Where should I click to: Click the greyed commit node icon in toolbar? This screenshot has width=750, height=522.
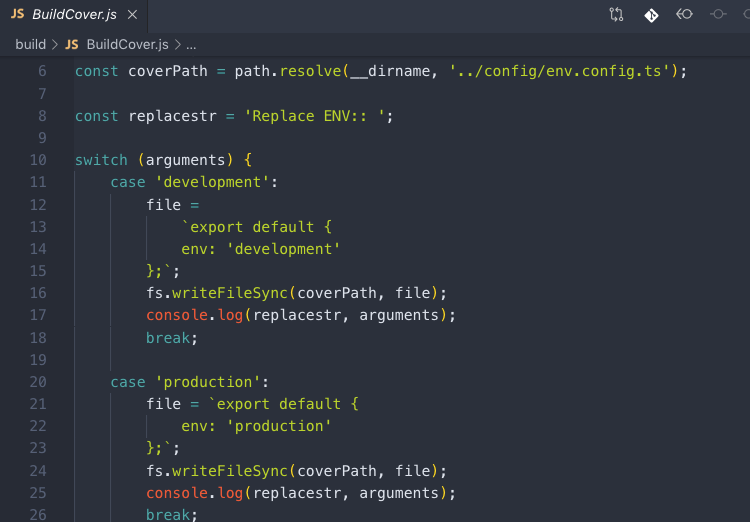coord(718,14)
